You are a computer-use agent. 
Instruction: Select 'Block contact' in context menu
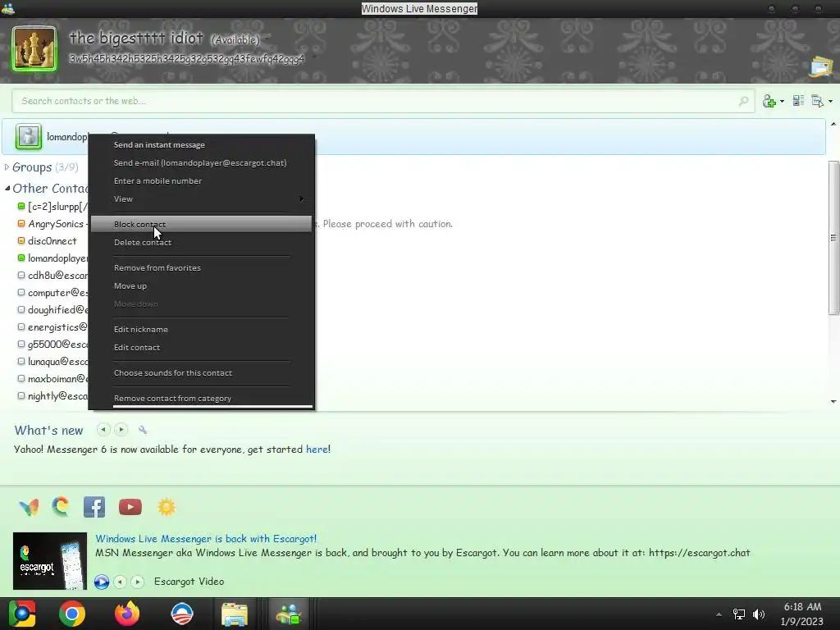202,225
